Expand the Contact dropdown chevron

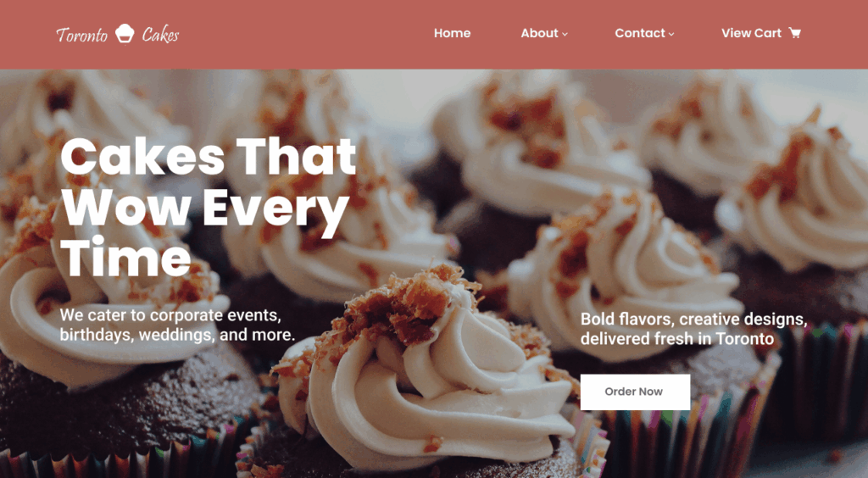coord(671,34)
